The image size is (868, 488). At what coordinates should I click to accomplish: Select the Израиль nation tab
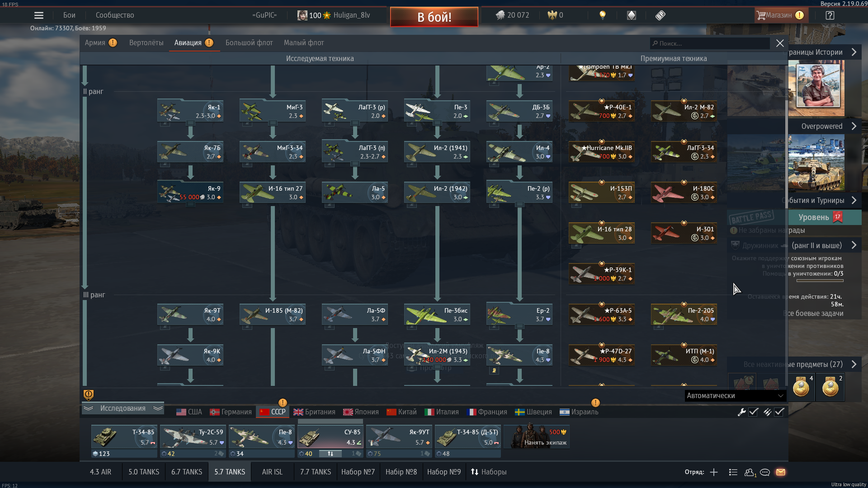point(579,412)
